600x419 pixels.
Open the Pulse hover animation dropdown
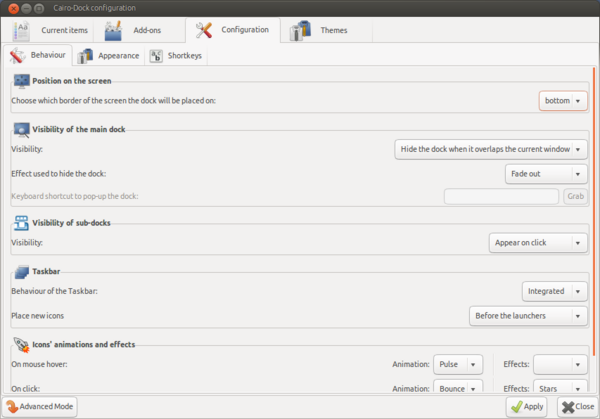point(458,364)
